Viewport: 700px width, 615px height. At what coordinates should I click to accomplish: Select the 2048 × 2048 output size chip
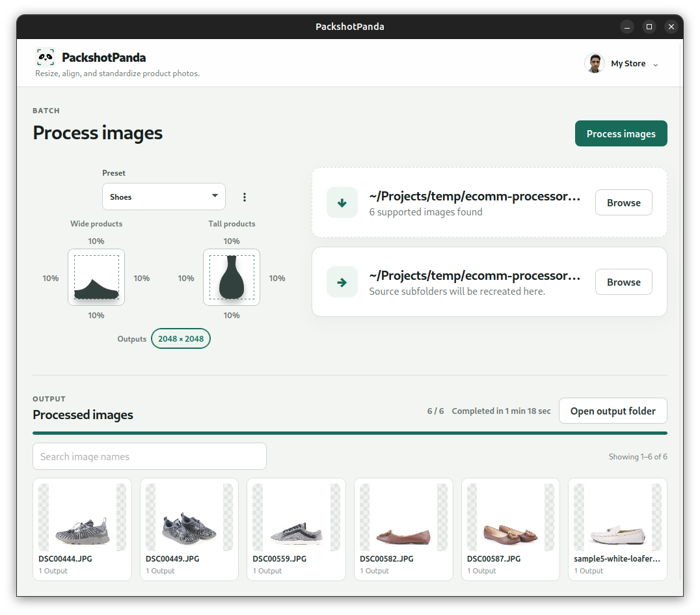(x=181, y=338)
